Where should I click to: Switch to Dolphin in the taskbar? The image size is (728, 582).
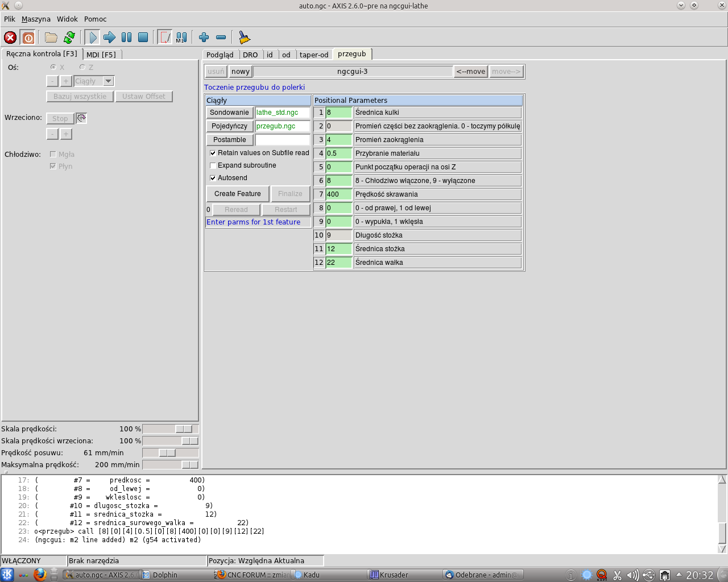coord(176,575)
